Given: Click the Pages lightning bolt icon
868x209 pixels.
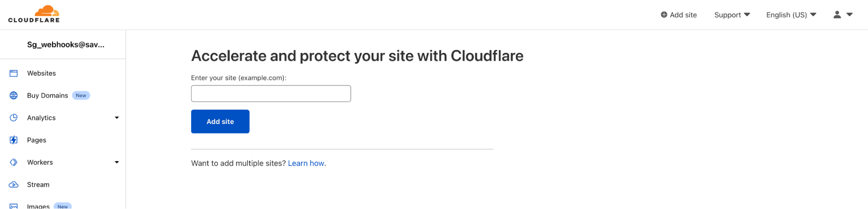Looking at the screenshot, I should click(x=14, y=140).
